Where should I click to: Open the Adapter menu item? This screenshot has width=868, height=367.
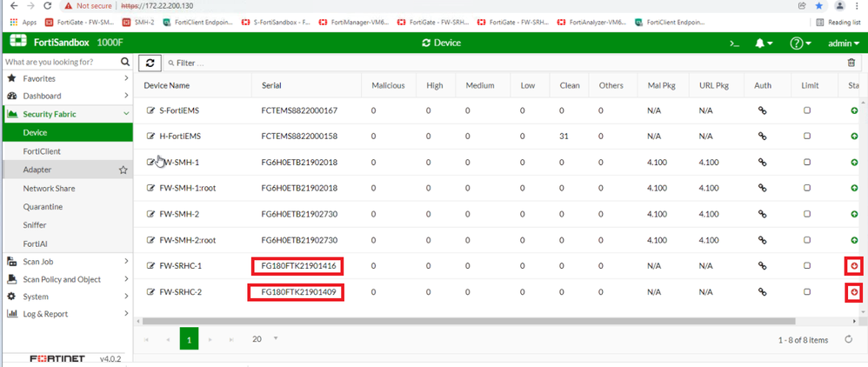pos(68,170)
